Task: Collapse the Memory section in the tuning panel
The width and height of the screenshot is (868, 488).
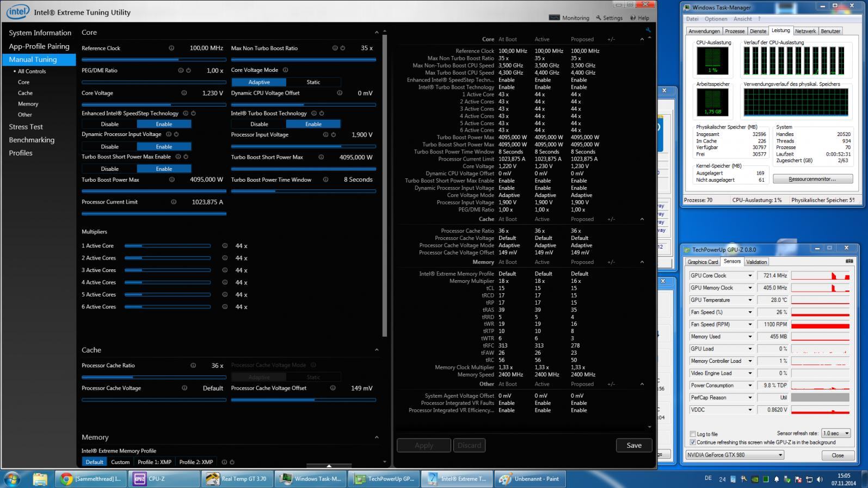Action: coord(377,437)
